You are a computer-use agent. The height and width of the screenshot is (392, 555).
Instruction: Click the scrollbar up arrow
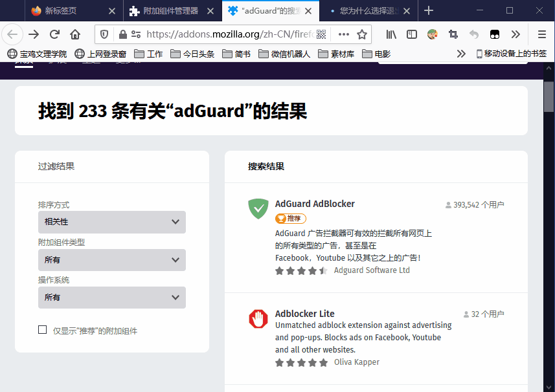pyautogui.click(x=549, y=67)
